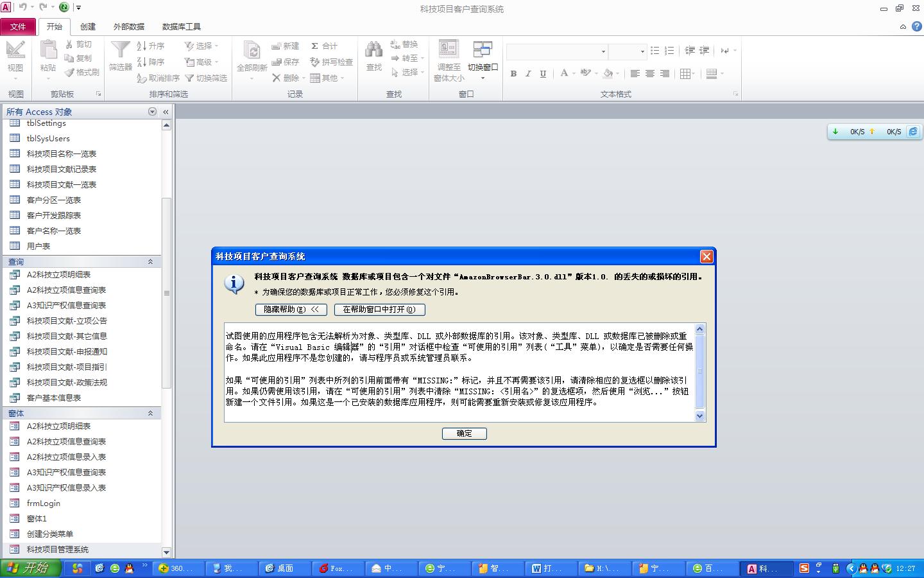
Task: Switch to the 数据库工具 tab
Action: pos(182,26)
